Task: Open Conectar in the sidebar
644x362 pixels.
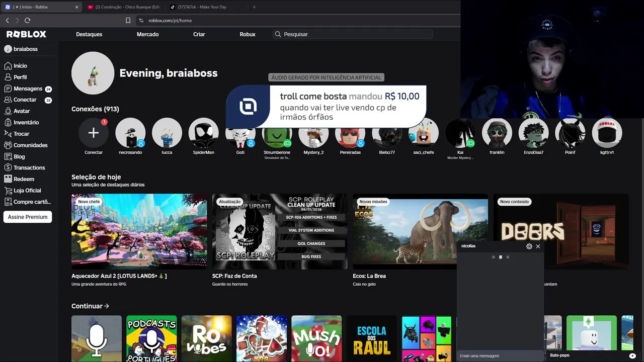Action: pos(28,100)
